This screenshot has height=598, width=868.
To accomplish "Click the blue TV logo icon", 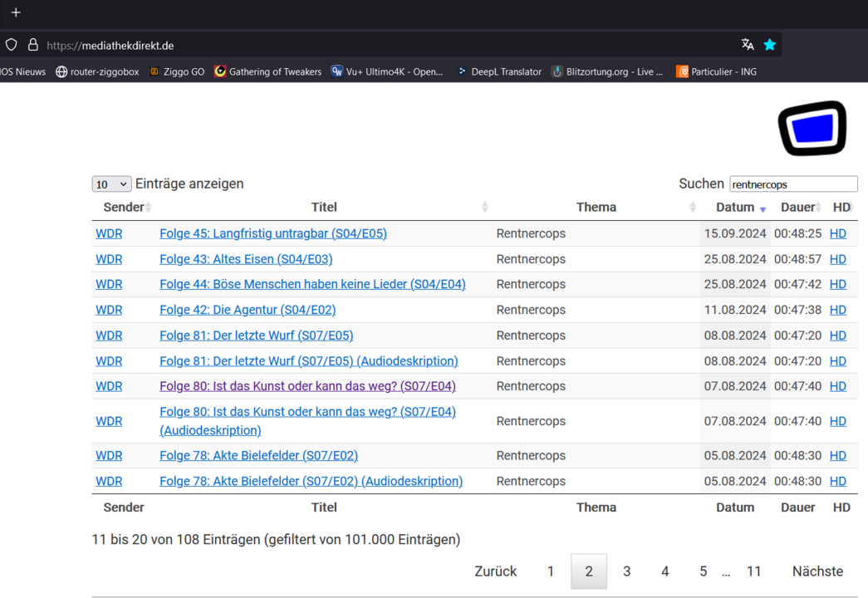I will (812, 129).
